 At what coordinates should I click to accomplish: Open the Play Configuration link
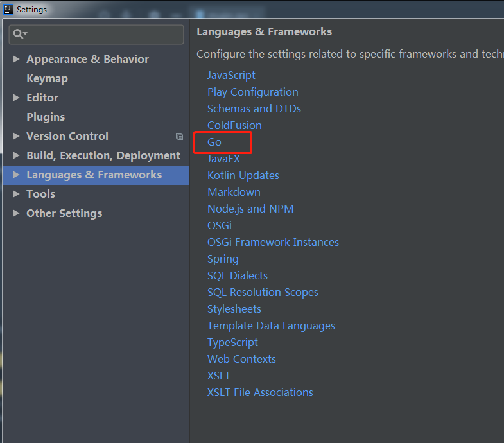coord(253,92)
